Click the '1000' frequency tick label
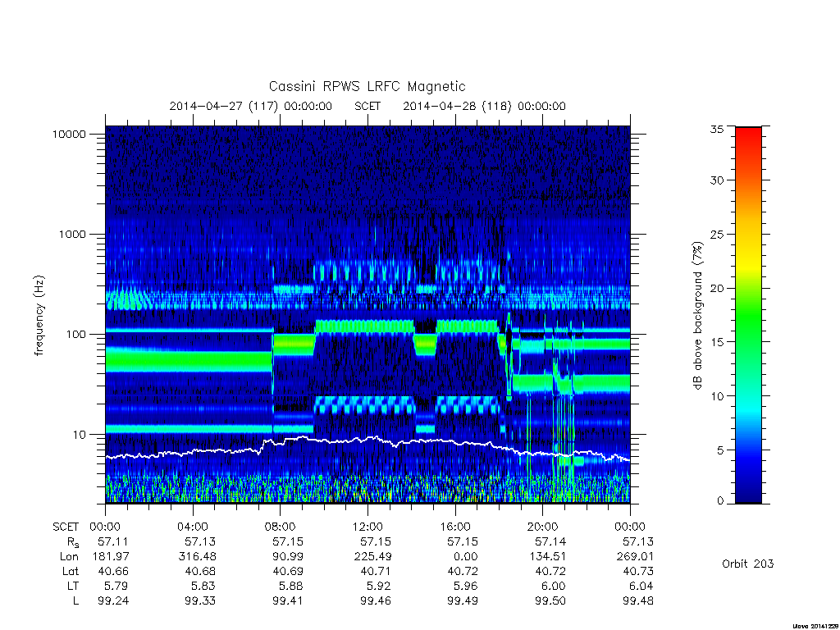The image size is (840, 630). (72, 235)
